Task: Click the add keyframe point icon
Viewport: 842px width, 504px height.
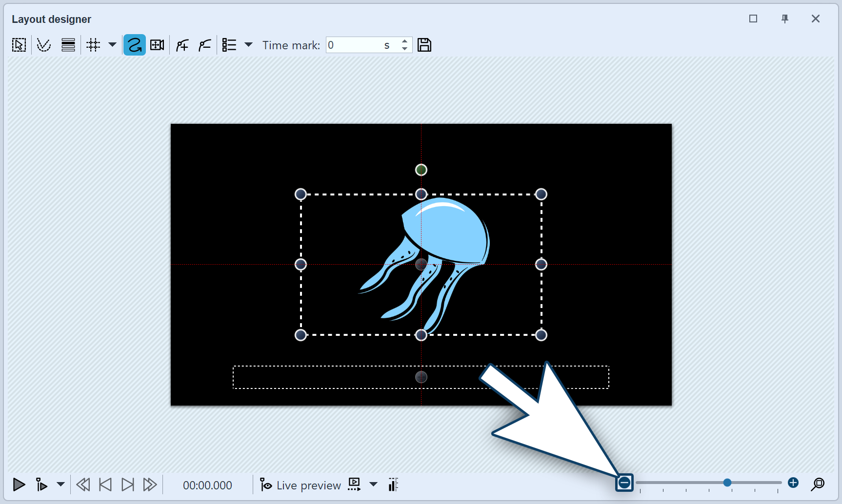Action: tap(182, 45)
